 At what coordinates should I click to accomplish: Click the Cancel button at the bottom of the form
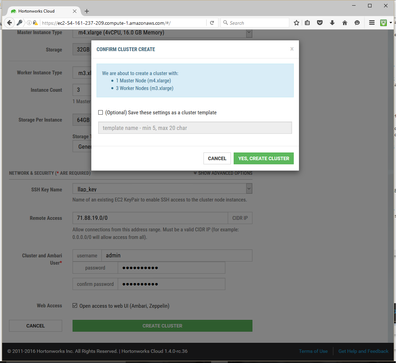35,326
